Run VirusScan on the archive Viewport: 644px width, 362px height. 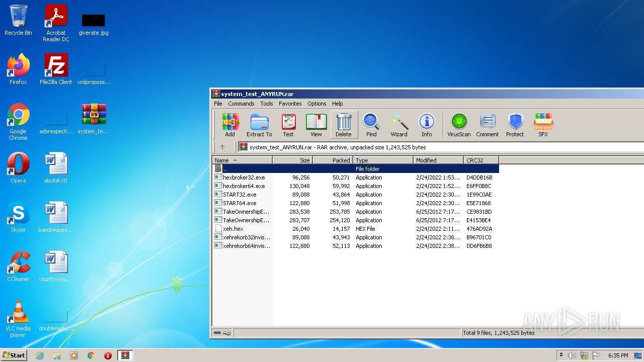coord(459,125)
